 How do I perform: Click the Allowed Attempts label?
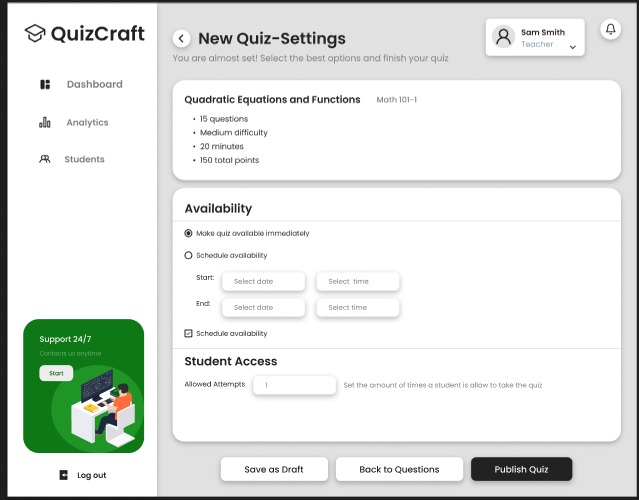(x=215, y=384)
